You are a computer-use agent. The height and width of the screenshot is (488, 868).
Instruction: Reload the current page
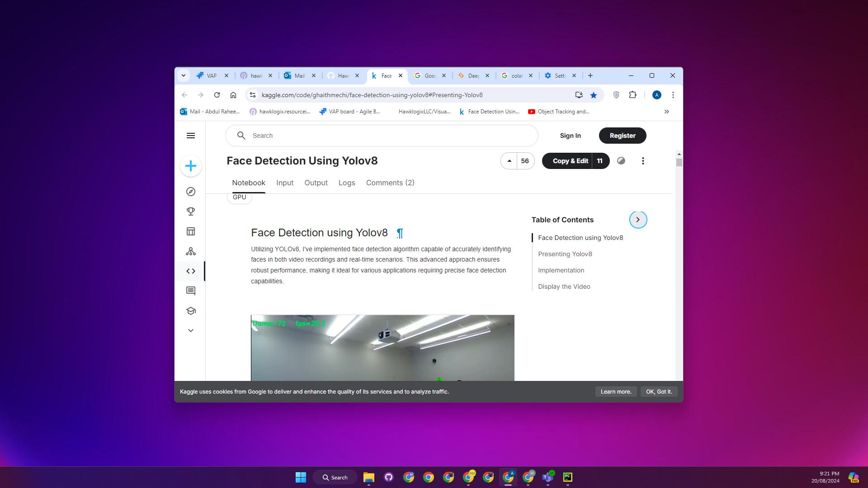tap(217, 95)
